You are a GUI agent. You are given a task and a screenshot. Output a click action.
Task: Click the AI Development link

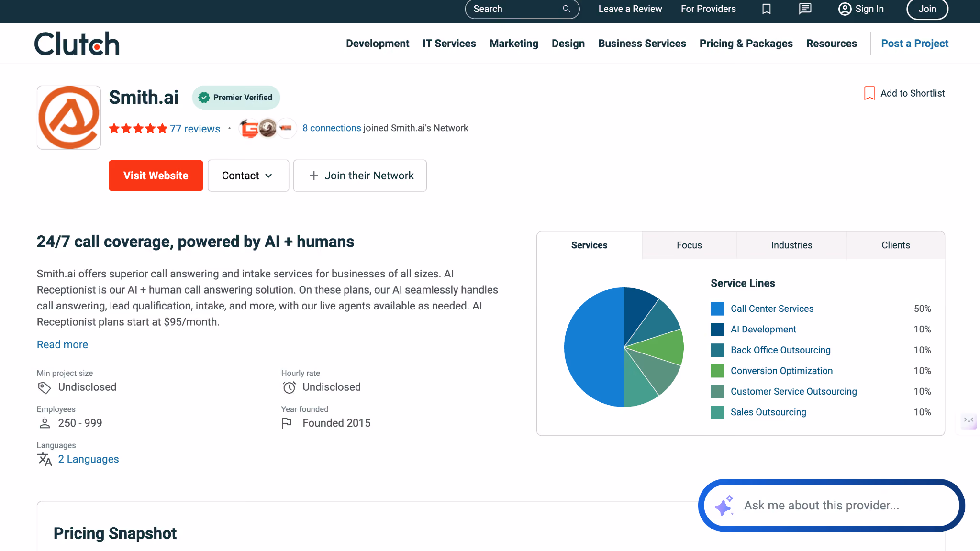coord(763,330)
